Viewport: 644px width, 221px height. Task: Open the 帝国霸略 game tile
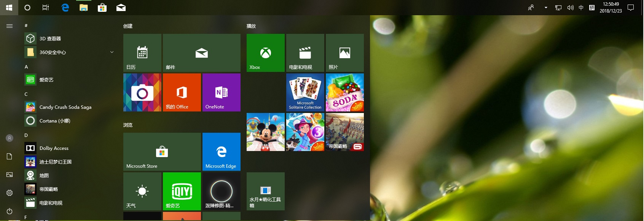coord(345,132)
